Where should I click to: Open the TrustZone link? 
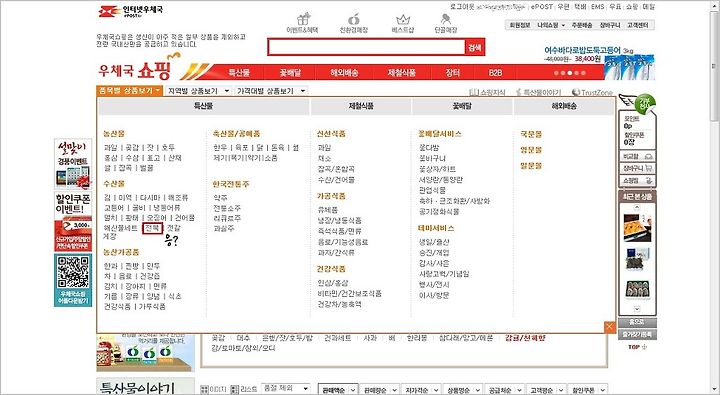coord(592,92)
